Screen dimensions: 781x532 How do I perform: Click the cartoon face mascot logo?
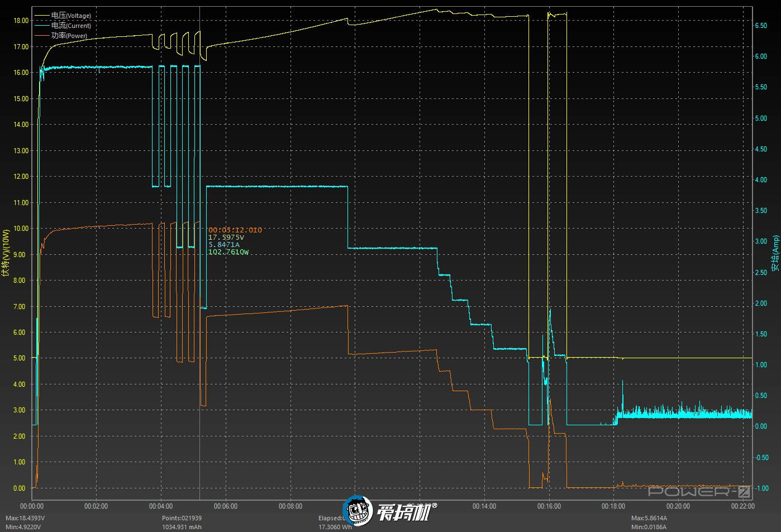[x=358, y=509]
